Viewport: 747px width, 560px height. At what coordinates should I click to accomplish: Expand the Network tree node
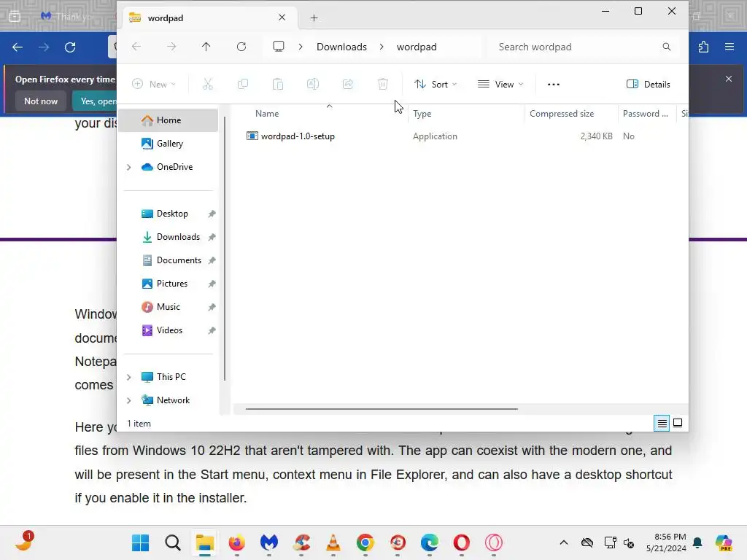pyautogui.click(x=128, y=400)
